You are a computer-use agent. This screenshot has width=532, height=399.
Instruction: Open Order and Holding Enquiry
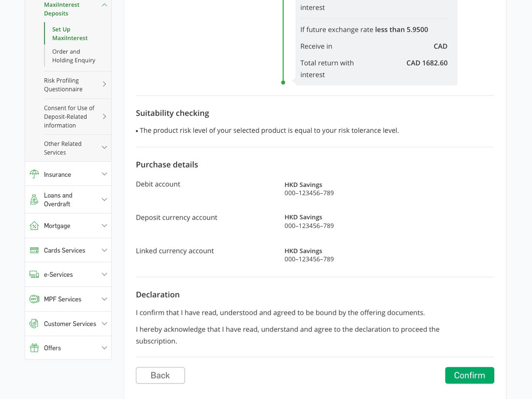pyautogui.click(x=74, y=56)
